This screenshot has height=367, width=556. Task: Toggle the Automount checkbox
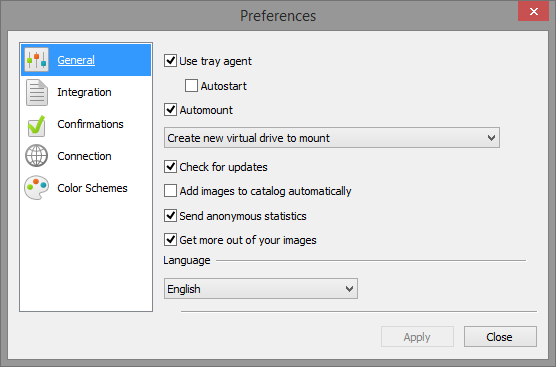tap(171, 110)
